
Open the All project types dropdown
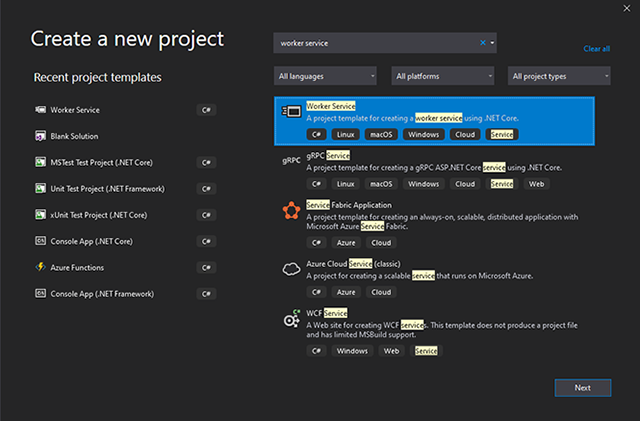coord(559,76)
